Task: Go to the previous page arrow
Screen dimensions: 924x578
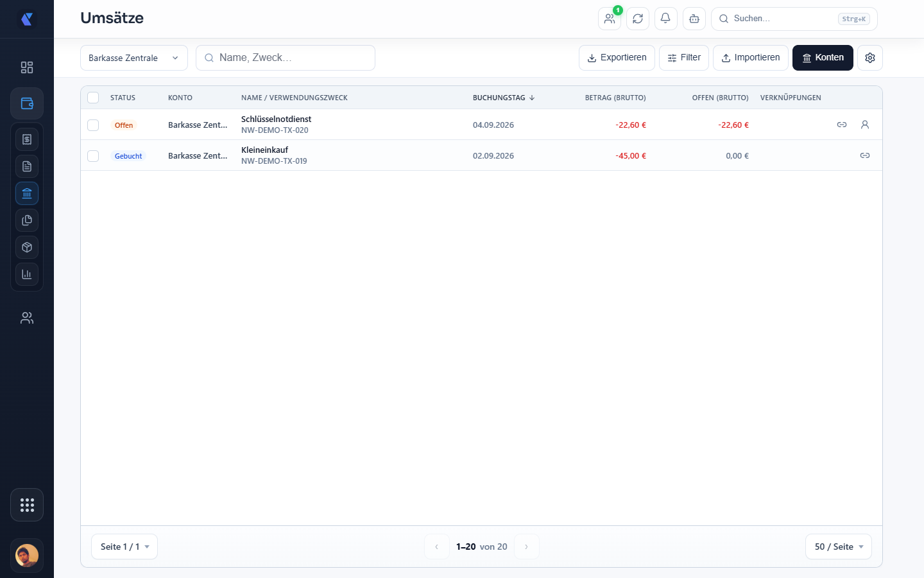Action: pos(437,547)
